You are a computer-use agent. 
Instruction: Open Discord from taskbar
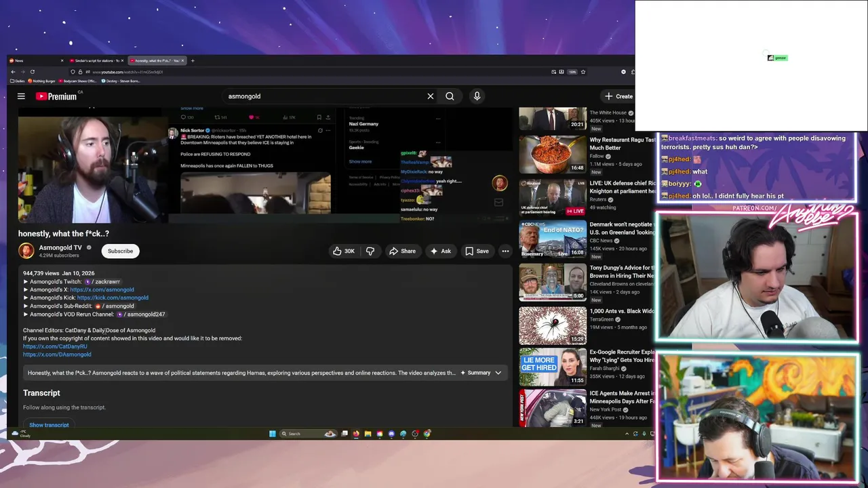tap(391, 434)
